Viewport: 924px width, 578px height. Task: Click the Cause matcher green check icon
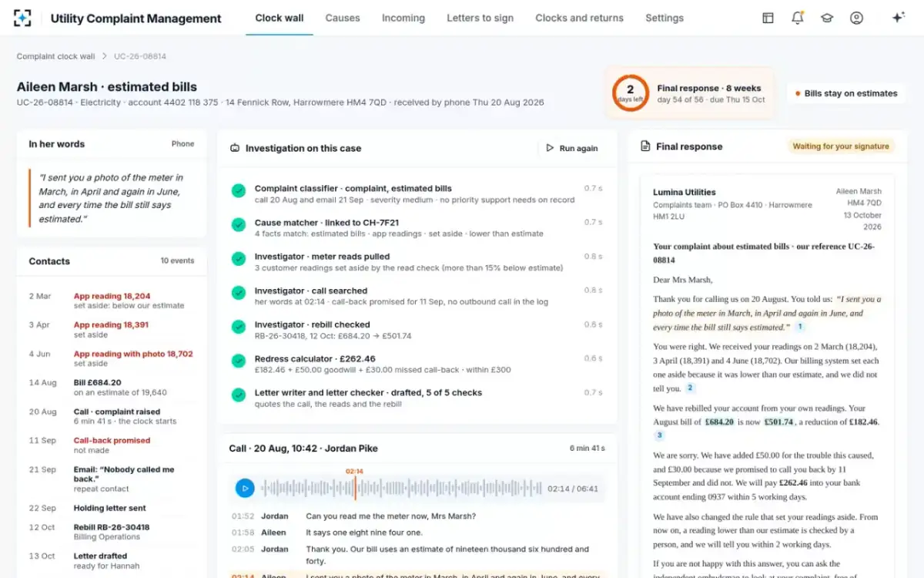pyautogui.click(x=239, y=224)
